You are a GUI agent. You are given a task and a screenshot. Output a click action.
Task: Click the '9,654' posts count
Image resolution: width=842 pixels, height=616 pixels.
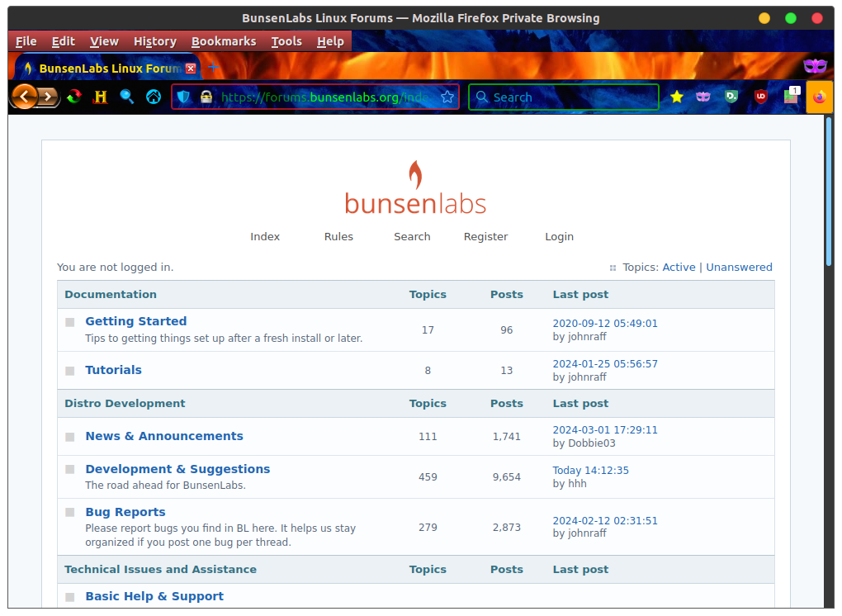click(507, 477)
